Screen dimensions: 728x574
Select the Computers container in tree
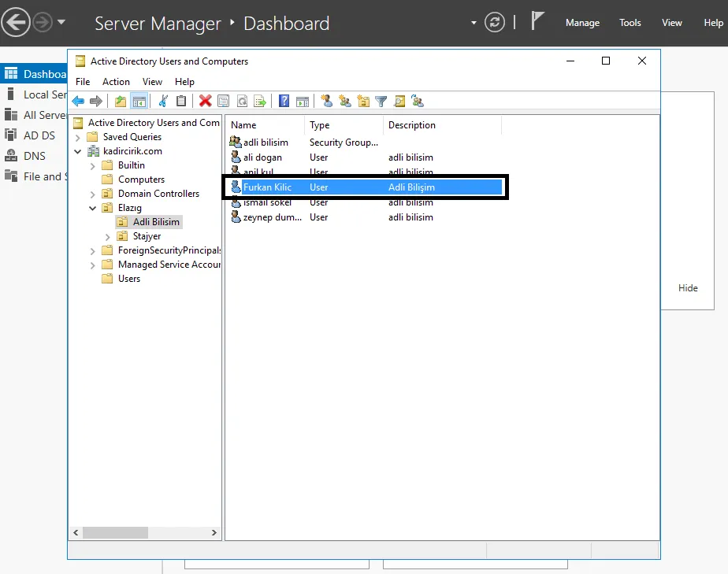(141, 180)
